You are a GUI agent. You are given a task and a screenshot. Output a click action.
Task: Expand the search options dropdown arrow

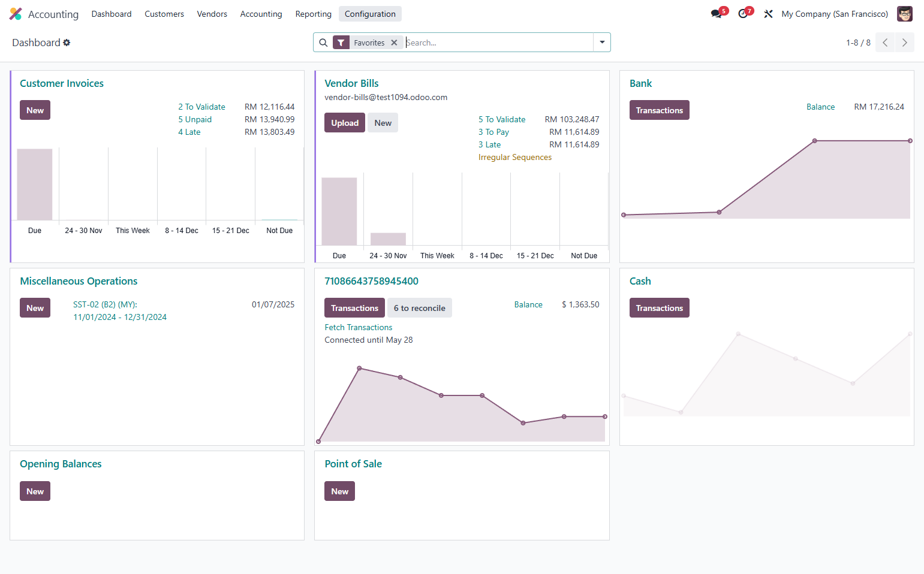pos(602,43)
